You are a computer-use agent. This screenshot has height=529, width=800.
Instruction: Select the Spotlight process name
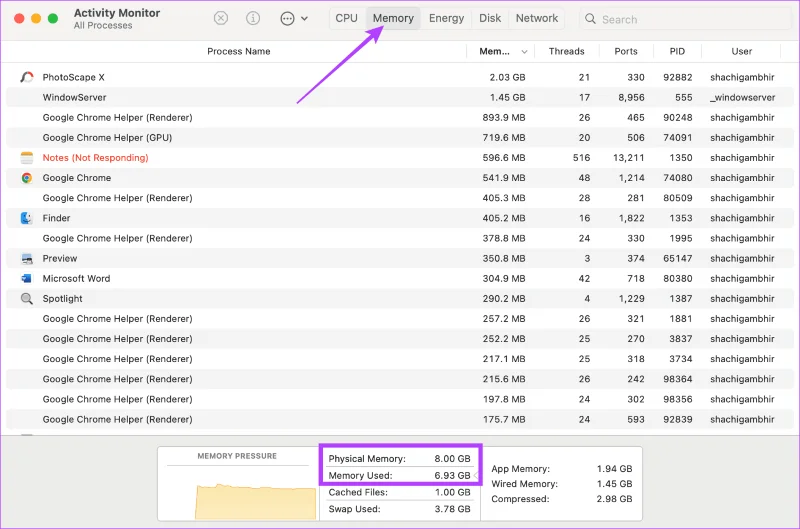click(62, 298)
